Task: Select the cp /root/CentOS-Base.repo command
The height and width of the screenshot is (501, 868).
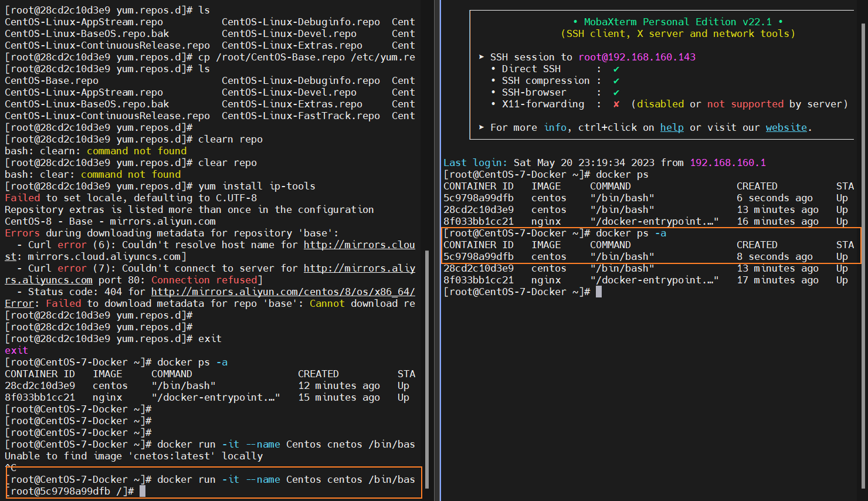Action: [x=307, y=57]
